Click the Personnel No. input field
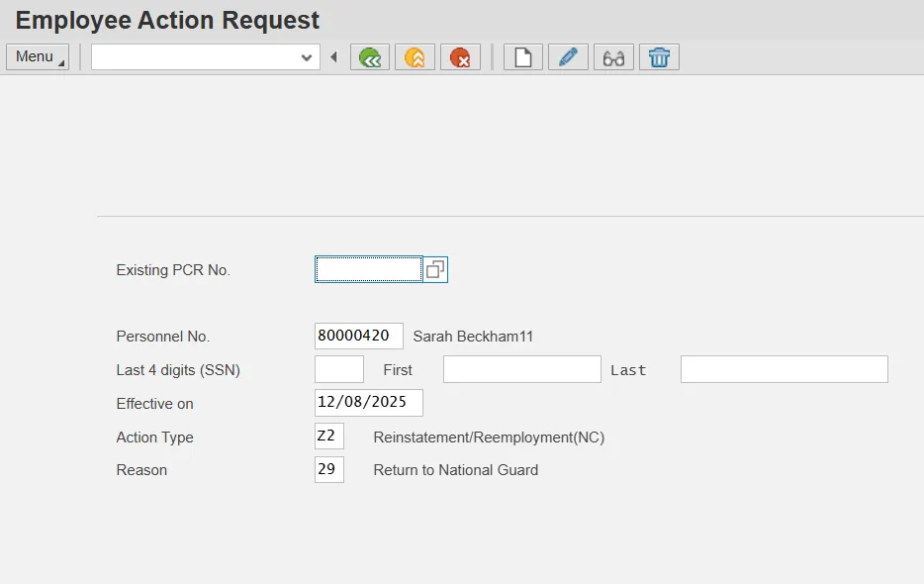 coord(358,337)
